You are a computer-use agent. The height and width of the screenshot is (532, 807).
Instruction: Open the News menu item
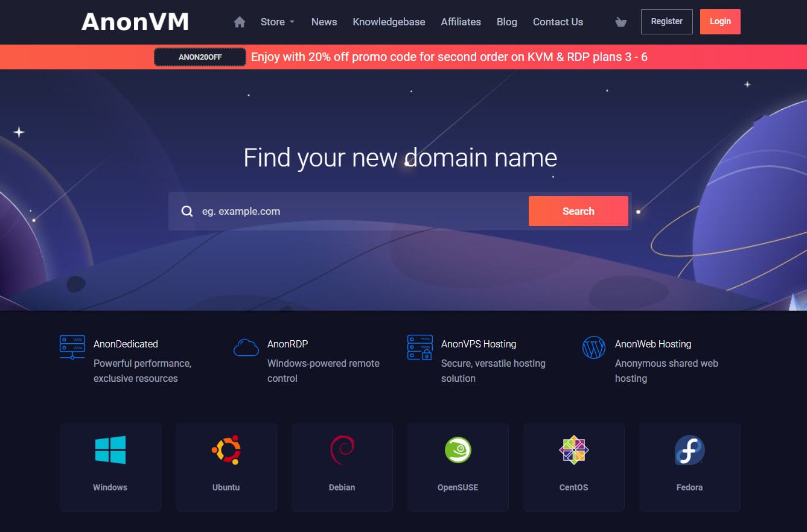pyautogui.click(x=324, y=22)
